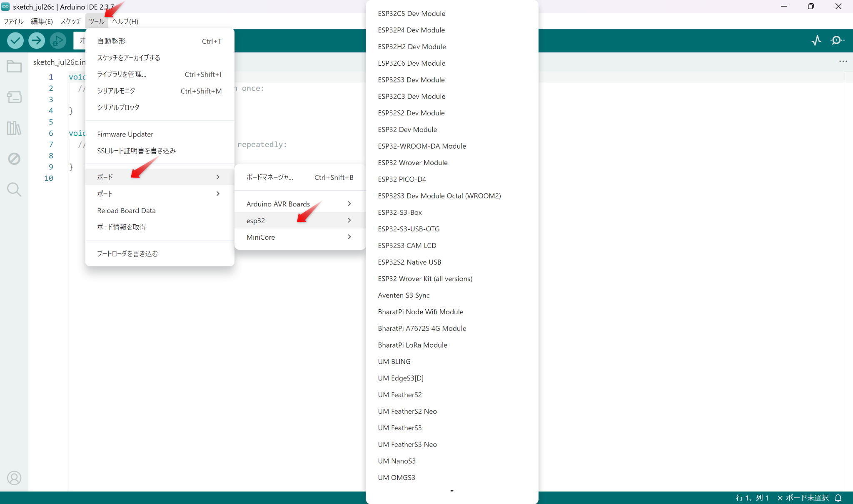Open ライブラリを管理... menu entry
This screenshot has width=853, height=504.
coord(160,74)
